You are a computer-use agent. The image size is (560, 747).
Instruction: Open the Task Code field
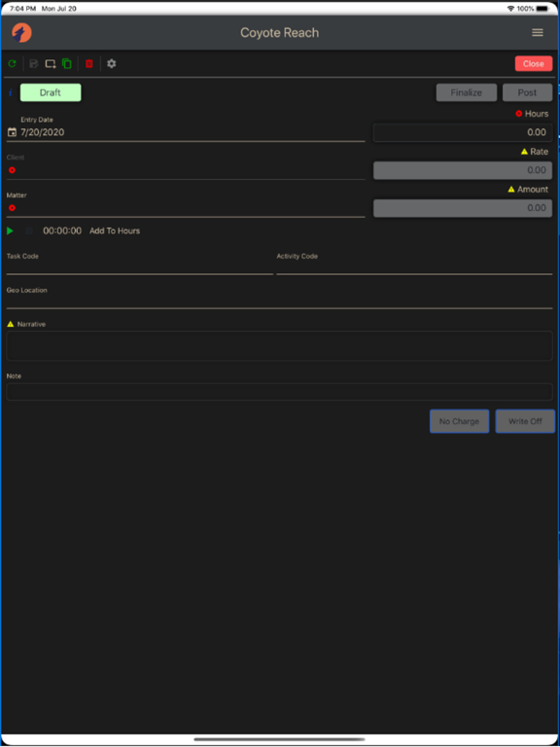click(140, 267)
